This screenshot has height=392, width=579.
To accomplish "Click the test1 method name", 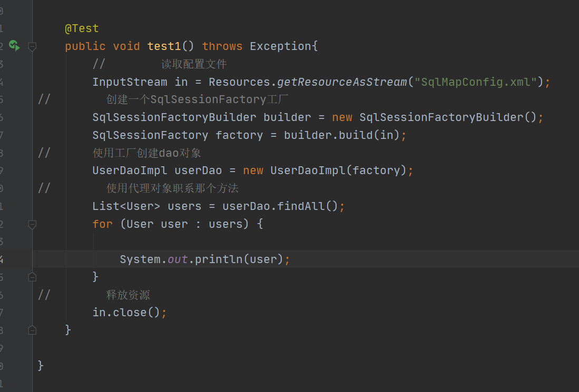I will pyautogui.click(x=164, y=46).
